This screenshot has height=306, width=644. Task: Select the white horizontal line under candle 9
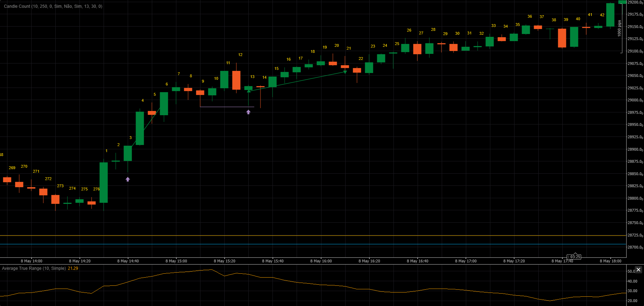click(227, 107)
